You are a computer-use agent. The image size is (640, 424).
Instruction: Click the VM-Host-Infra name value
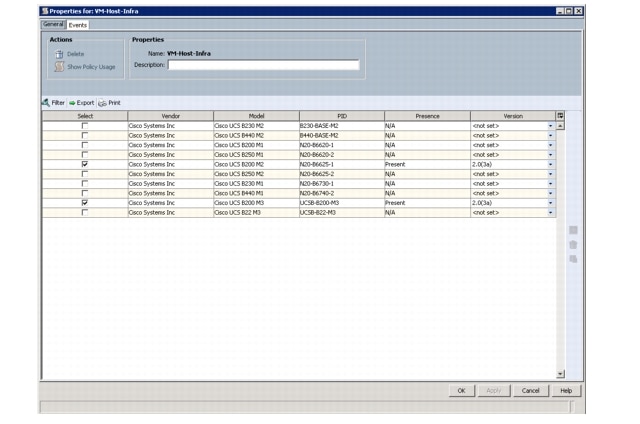[189, 53]
